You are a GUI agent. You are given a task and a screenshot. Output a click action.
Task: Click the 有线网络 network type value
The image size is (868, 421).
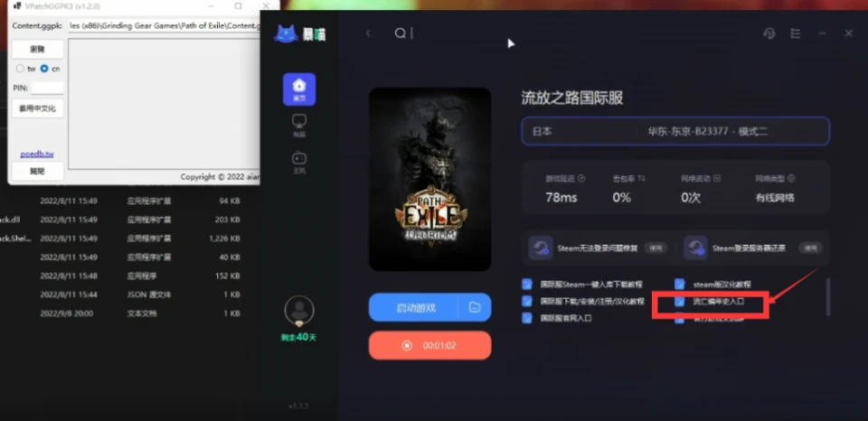(775, 198)
